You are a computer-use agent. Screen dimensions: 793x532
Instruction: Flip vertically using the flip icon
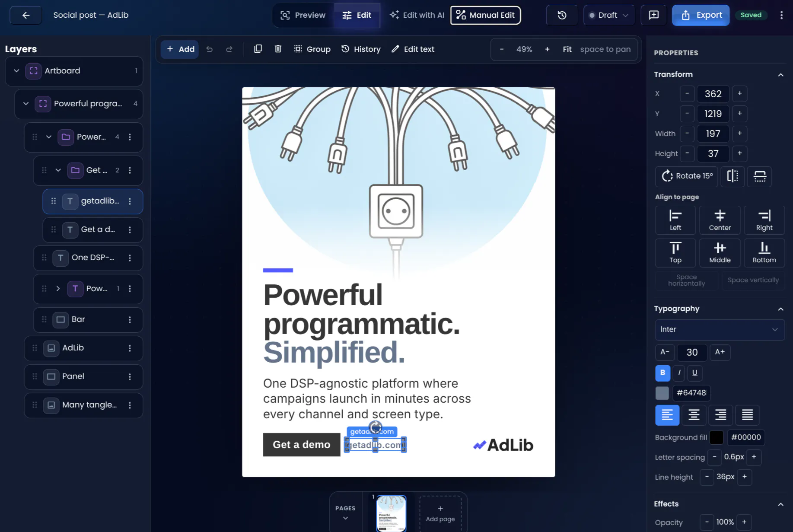(760, 176)
